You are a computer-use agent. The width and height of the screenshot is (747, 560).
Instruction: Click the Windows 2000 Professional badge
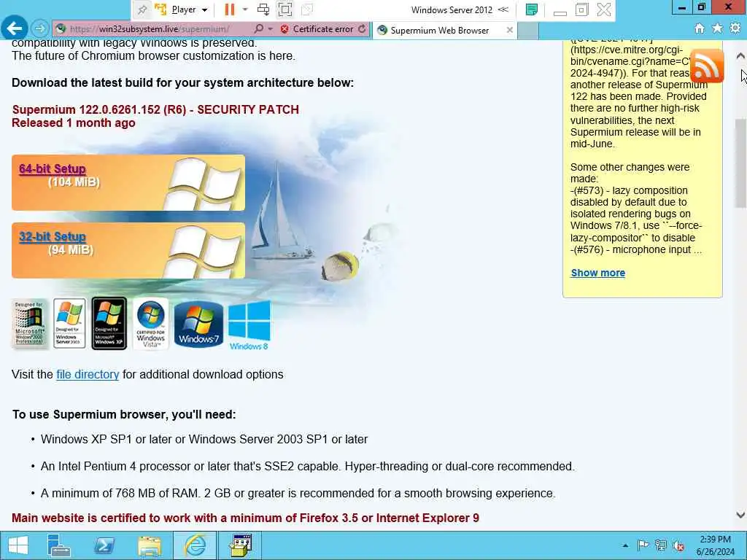[29, 324]
